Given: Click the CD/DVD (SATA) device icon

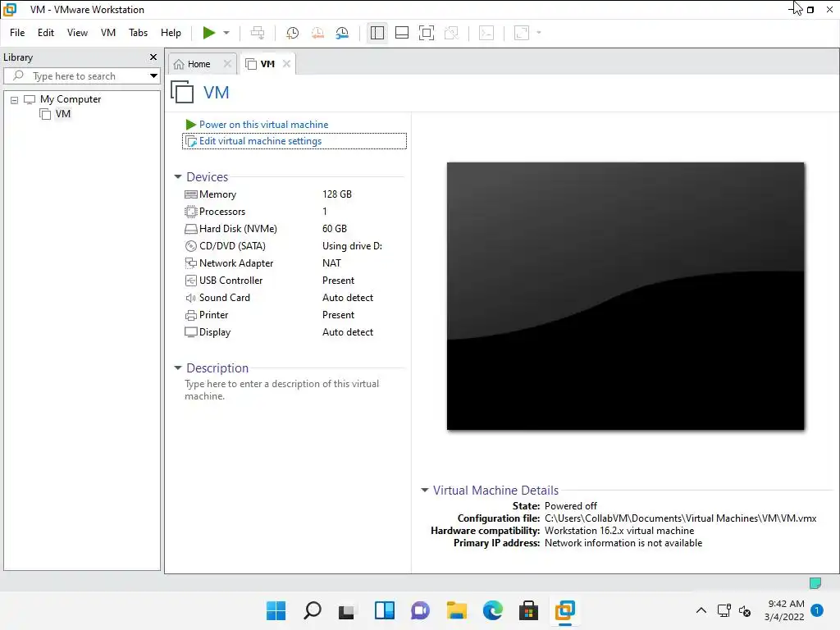Looking at the screenshot, I should point(190,246).
